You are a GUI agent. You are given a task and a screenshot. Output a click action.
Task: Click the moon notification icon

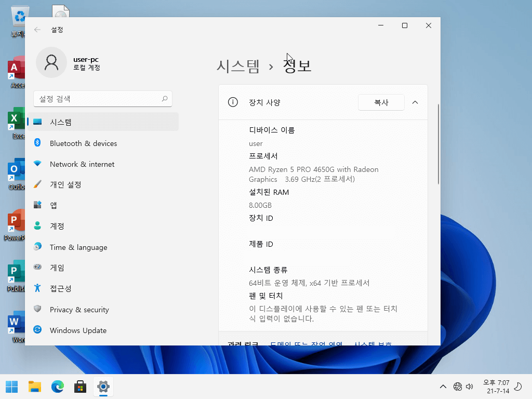[x=518, y=387]
